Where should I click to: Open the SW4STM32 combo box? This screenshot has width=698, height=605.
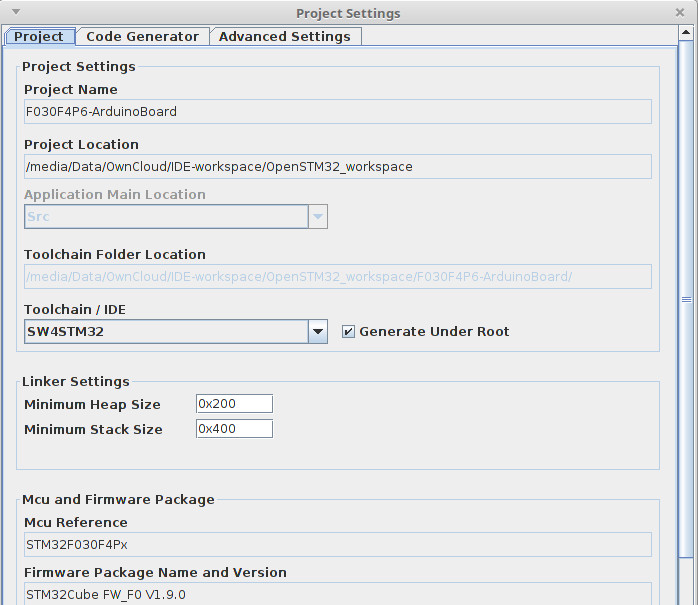point(166,331)
